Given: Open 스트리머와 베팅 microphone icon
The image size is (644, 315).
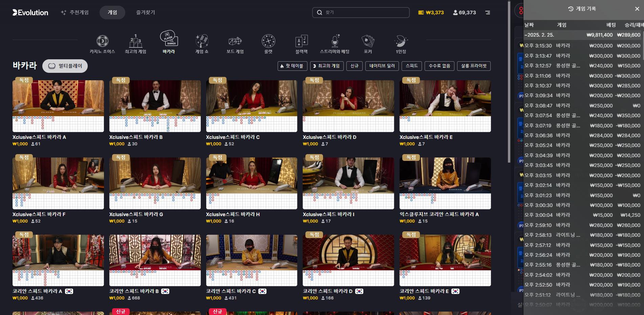Looking at the screenshot, I should (x=335, y=41).
